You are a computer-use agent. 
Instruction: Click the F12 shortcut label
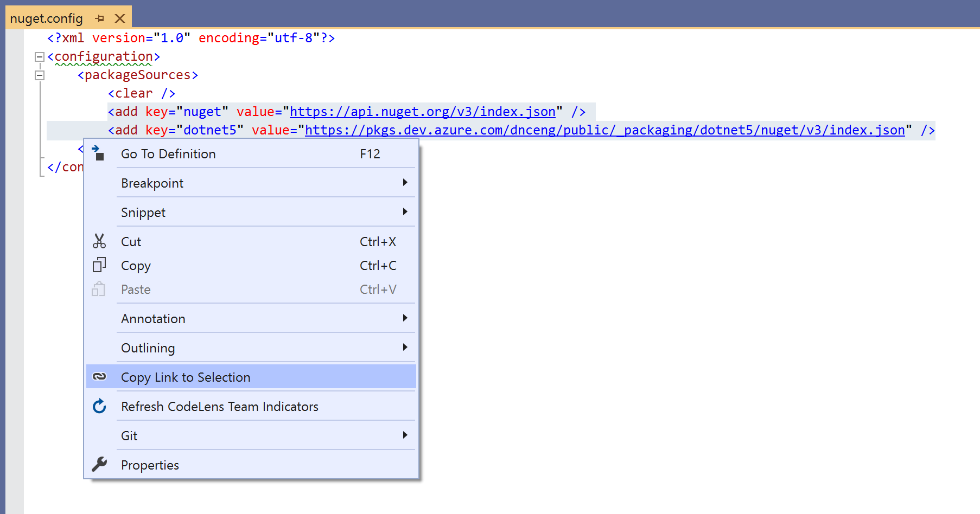[x=370, y=154]
